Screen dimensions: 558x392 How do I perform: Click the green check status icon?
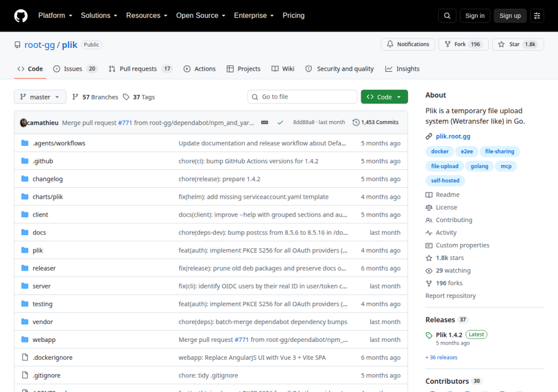280,122
